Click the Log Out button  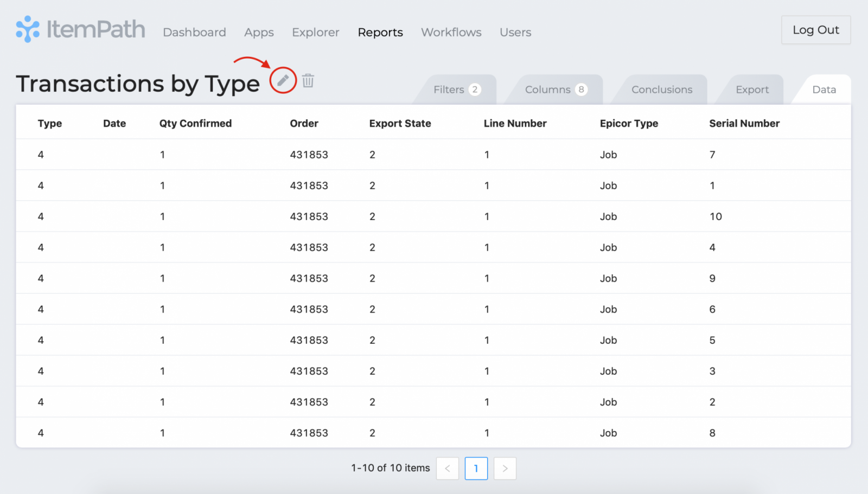point(816,30)
